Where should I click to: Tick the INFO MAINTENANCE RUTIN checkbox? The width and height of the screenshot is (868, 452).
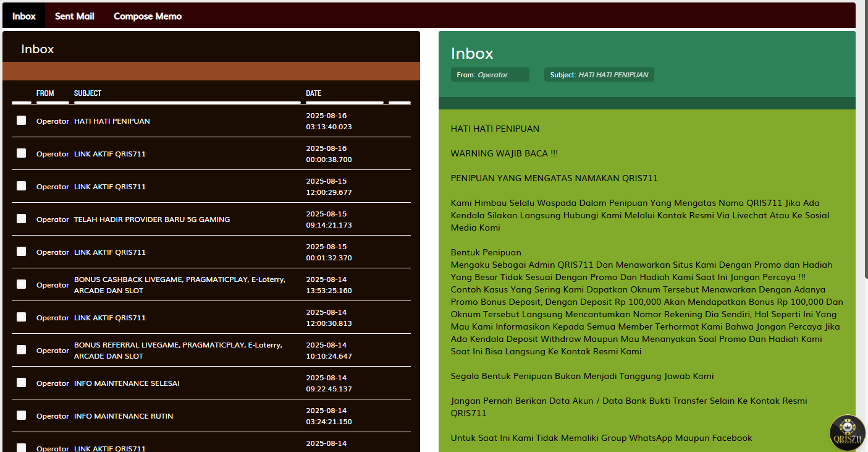[x=22, y=416]
